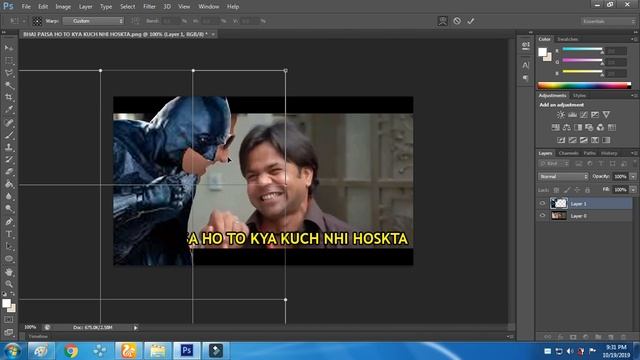Cancel the warp transform
The image size is (640, 360).
[x=457, y=21]
